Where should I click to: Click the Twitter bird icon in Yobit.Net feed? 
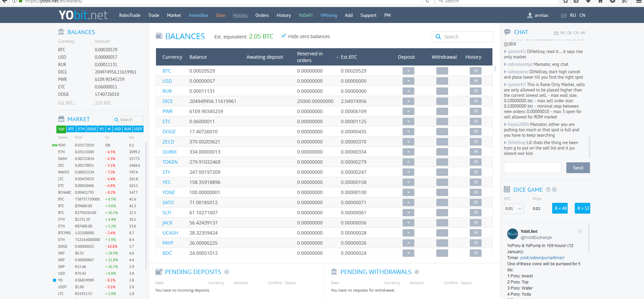579,232
